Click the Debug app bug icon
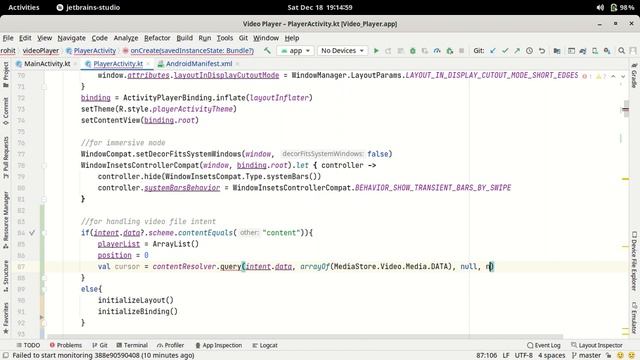This screenshot has height=360, width=640. [413, 51]
